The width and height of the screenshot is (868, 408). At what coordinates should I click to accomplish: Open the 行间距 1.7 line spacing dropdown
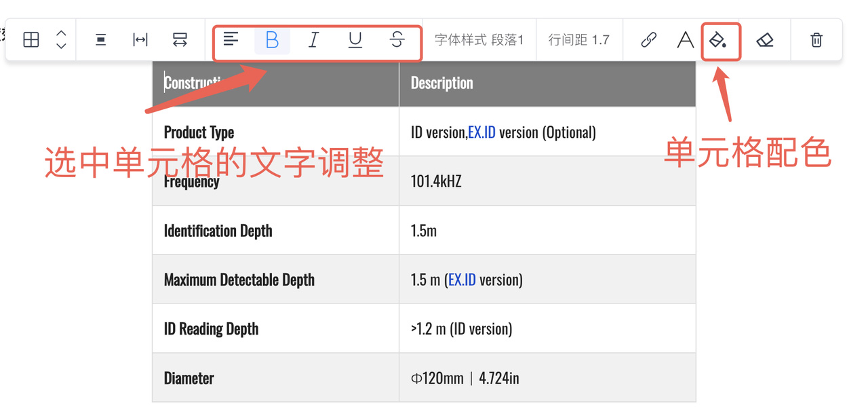pos(578,40)
